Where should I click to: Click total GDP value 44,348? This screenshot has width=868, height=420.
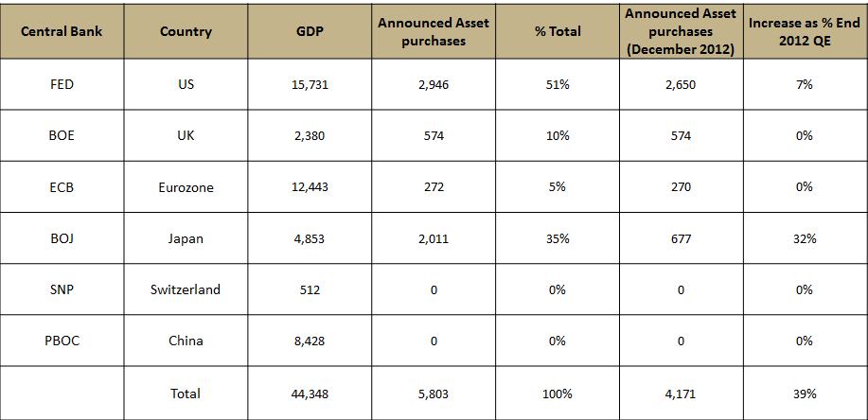tap(310, 394)
